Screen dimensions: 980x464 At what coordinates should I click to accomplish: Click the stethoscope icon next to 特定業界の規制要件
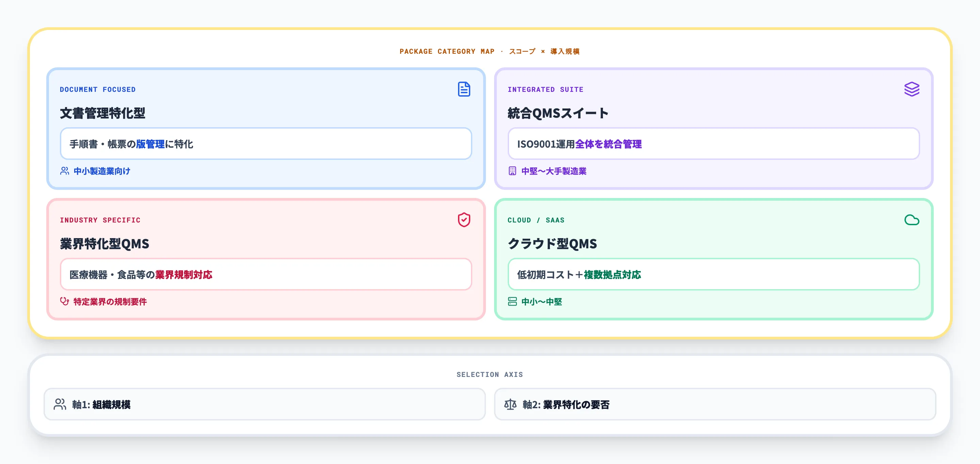coord(64,302)
